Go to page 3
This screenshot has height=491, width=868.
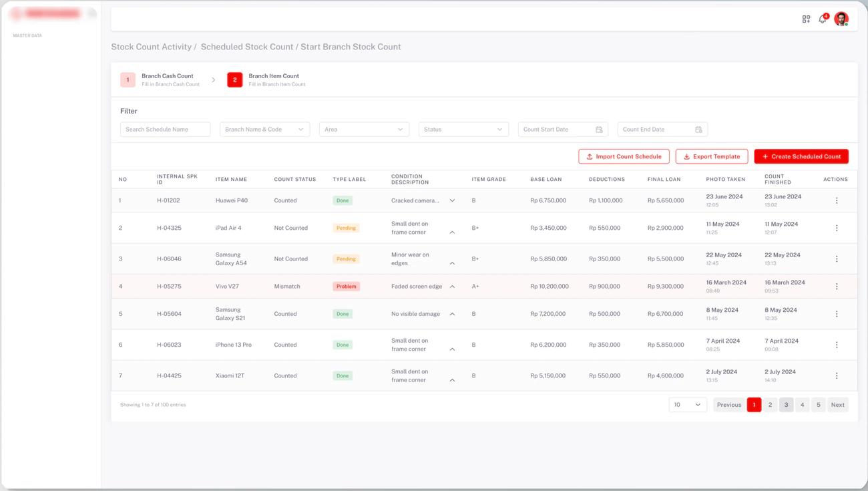786,405
